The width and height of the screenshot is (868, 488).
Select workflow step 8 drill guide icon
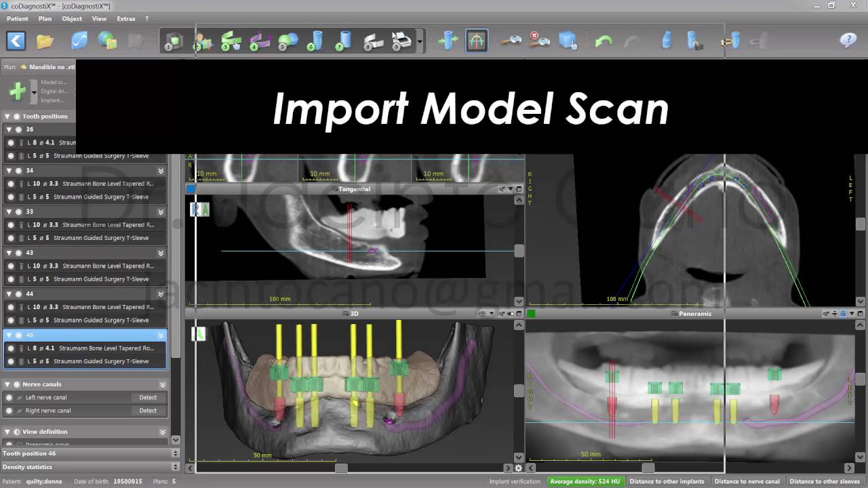[x=373, y=41]
